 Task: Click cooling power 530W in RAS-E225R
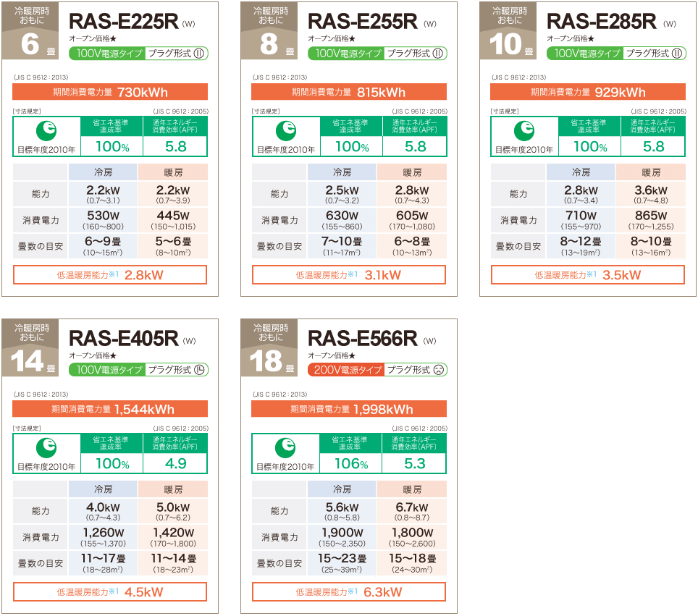103,216
